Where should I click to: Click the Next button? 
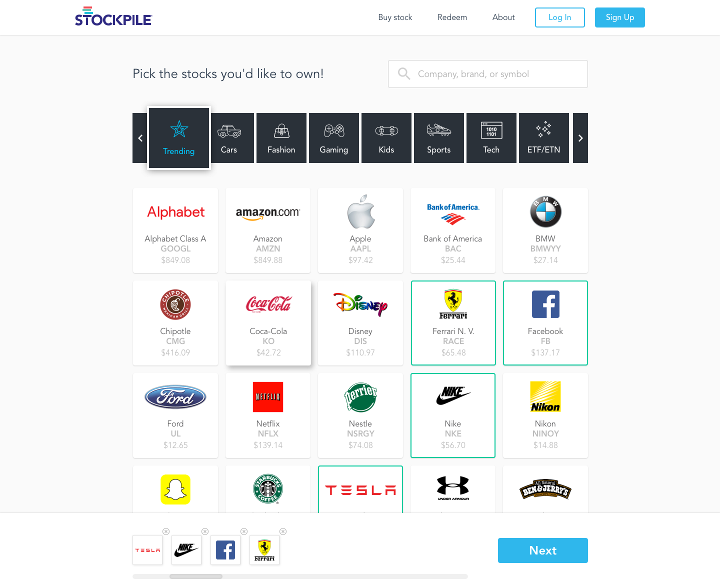(543, 550)
